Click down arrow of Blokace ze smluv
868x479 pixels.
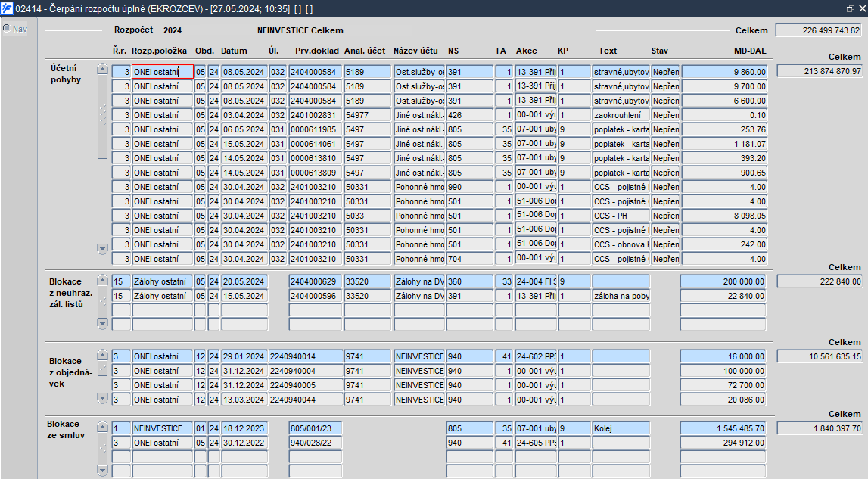point(102,470)
